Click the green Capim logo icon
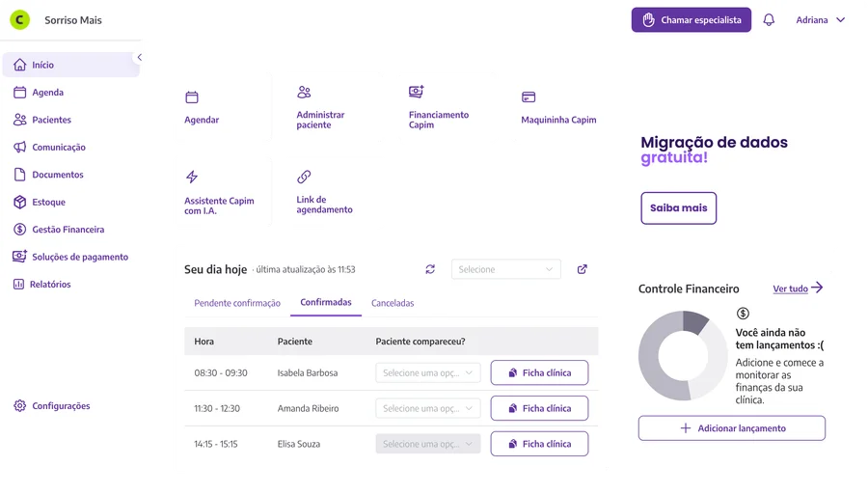The height and width of the screenshot is (494, 868). (x=20, y=20)
